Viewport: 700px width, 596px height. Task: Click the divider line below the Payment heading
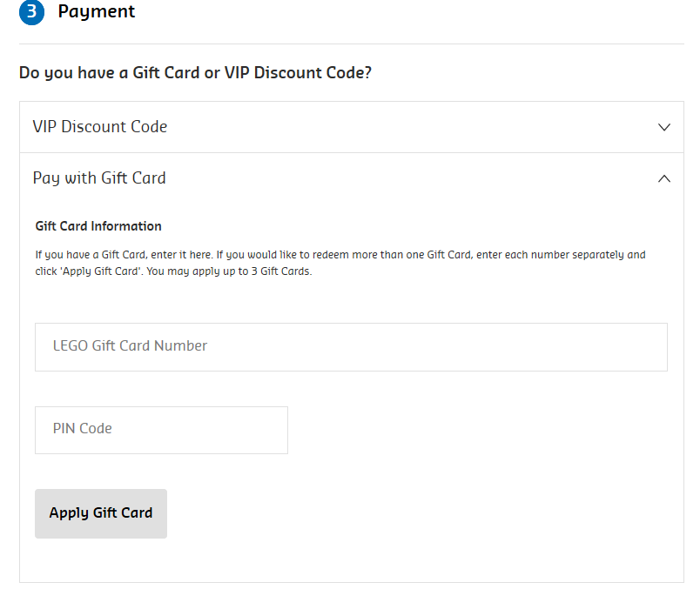(351, 44)
